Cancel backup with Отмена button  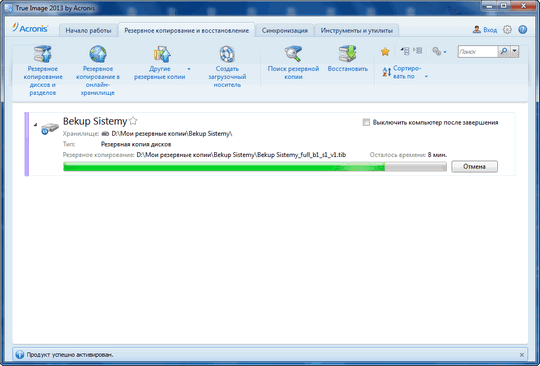(474, 166)
